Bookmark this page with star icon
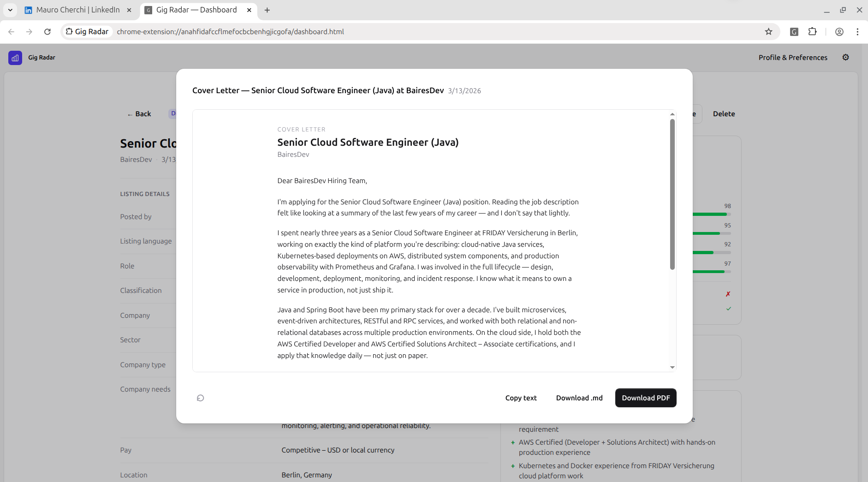Screen dimensions: 868x482 click(x=768, y=31)
